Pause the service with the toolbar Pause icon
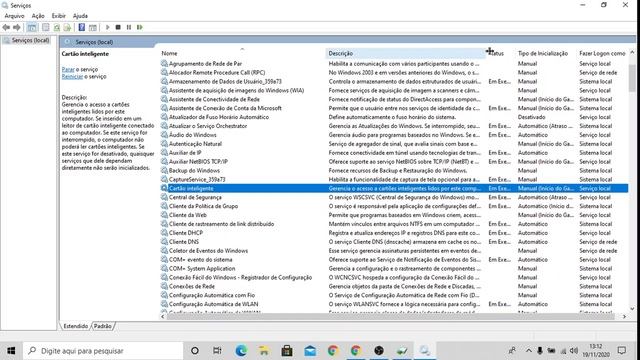Screen dimensions: 640x360 pos(129,27)
